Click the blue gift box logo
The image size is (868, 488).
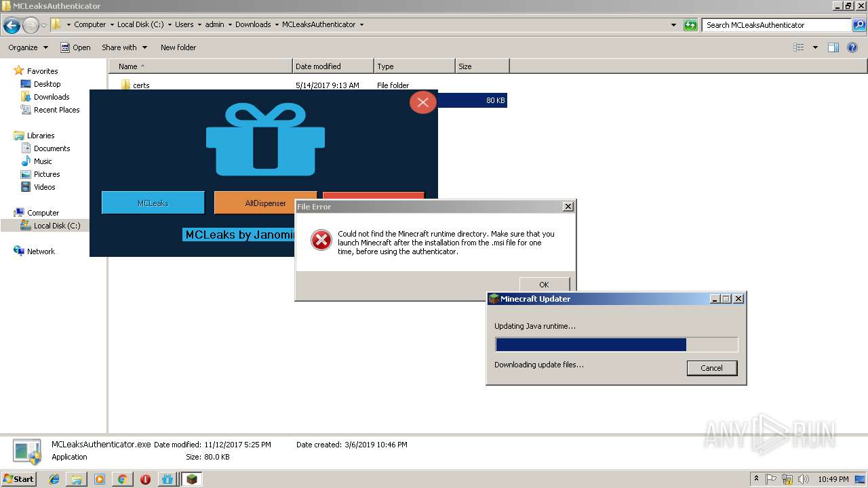(x=265, y=139)
